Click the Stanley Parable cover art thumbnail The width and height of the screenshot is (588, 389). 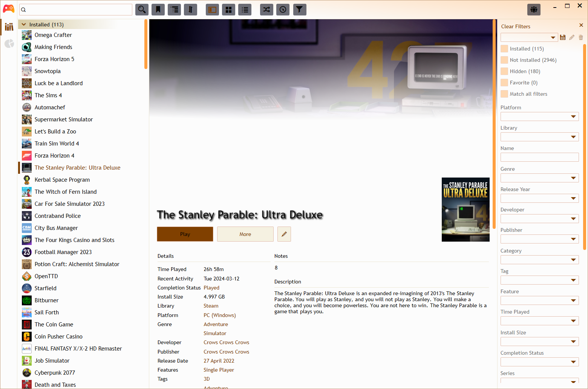tap(465, 210)
